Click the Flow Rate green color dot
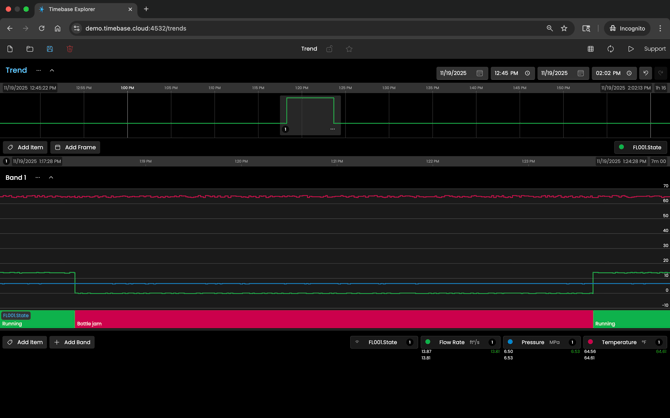 [428, 342]
